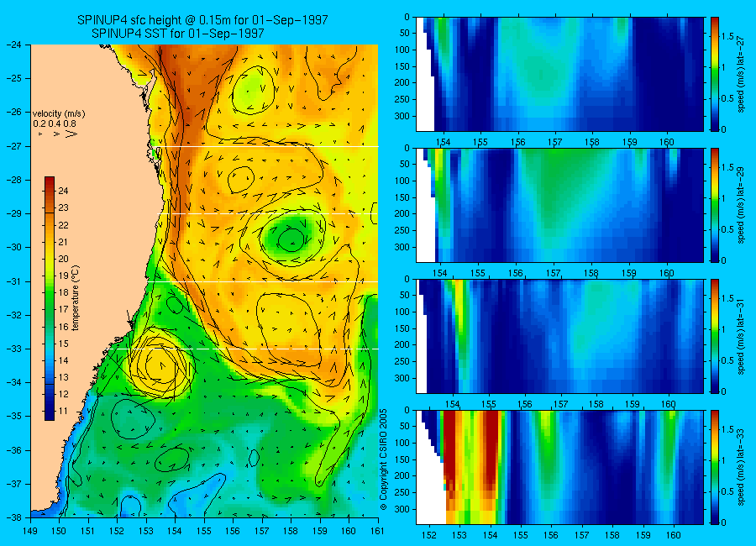Viewport: 756px width, 546px height.
Task: Click the "velocity (m/s)" legend label
Action: pyautogui.click(x=59, y=114)
